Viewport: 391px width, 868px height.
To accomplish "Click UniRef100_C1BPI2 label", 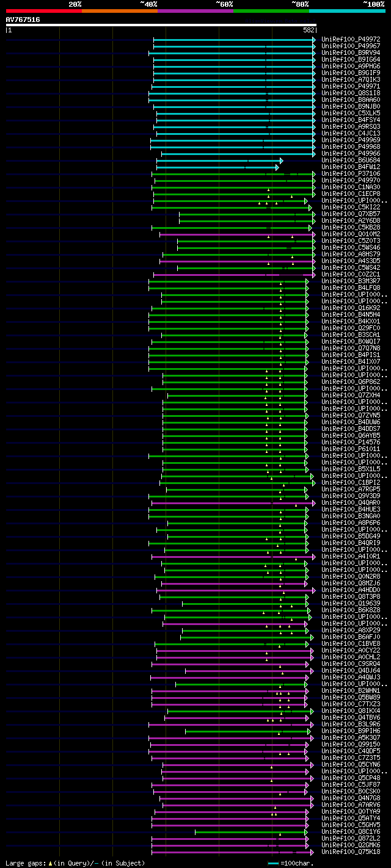I will tap(351, 482).
